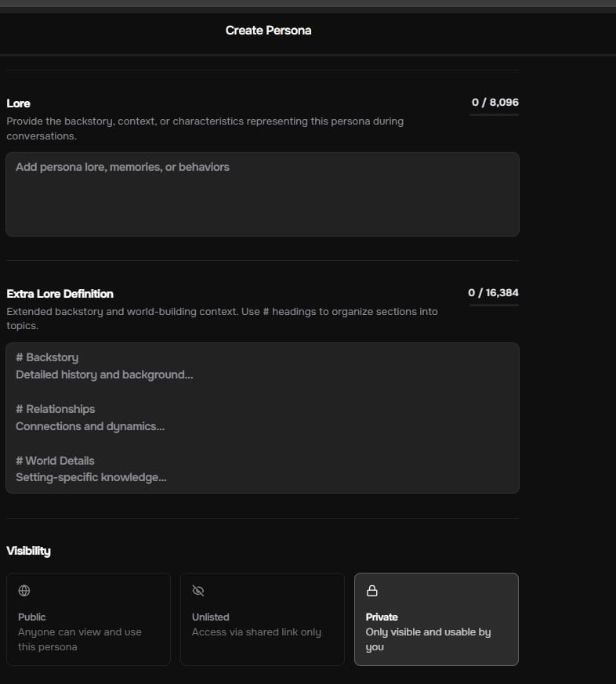The image size is (616, 684).
Task: Click the crossed-out eye Unlisted icon
Action: coord(198,591)
